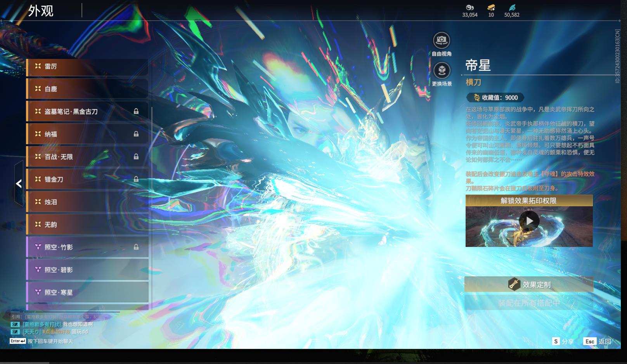Click the 帝星 weapon skin title
This screenshot has width=627, height=364.
(x=478, y=65)
